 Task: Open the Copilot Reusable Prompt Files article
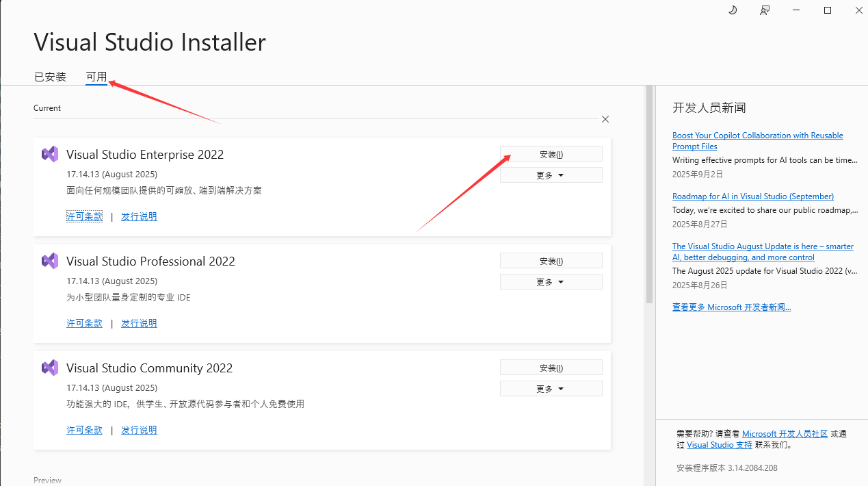click(x=758, y=141)
